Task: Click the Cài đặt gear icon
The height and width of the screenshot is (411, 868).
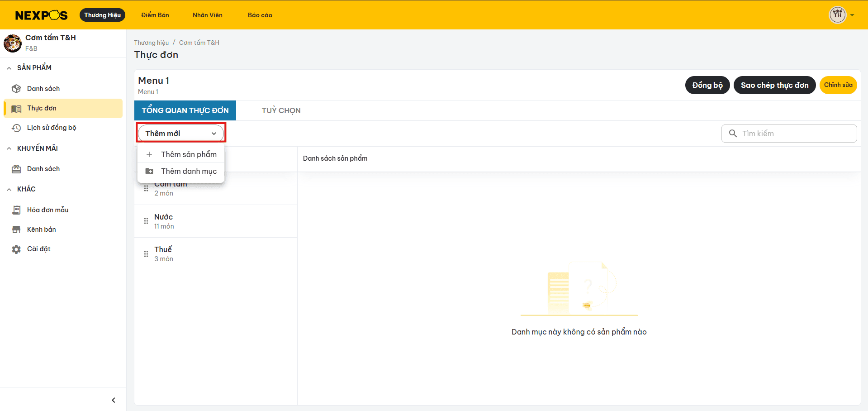Action: pos(16,249)
